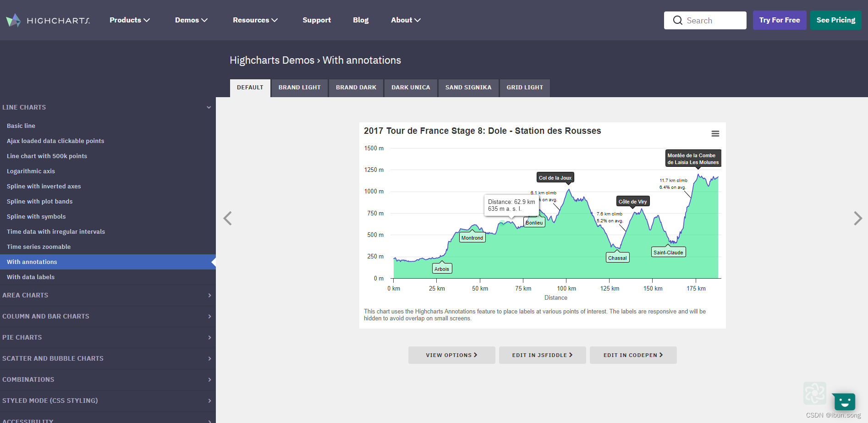The image size is (868, 423).
Task: Collapse the LINE CHARTS section
Action: (108, 107)
